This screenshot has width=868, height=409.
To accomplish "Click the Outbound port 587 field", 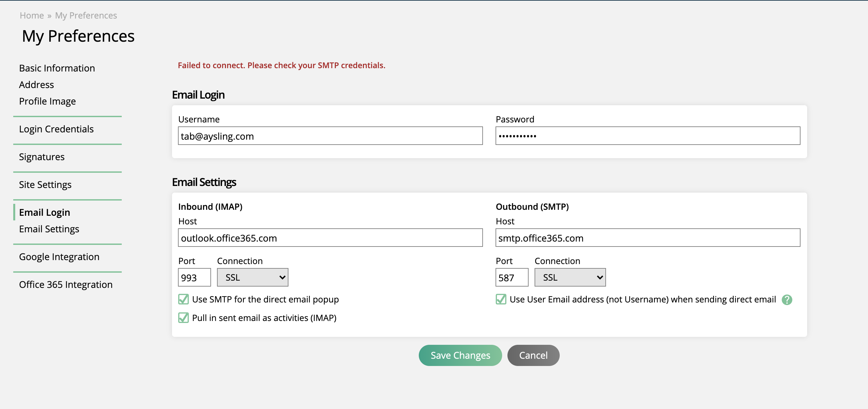I will (511, 277).
